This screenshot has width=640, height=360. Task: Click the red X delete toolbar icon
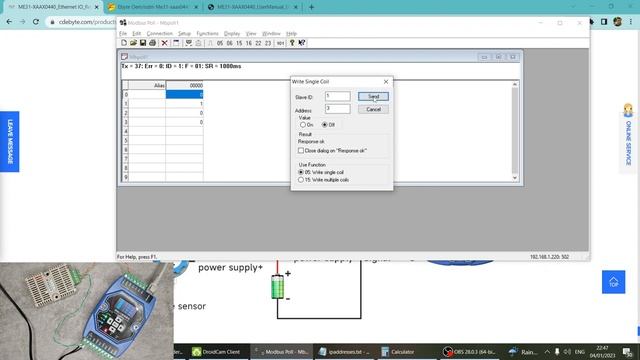click(164, 43)
